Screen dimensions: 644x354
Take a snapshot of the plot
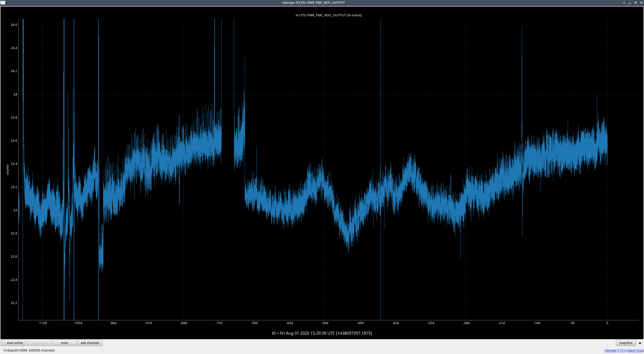626,343
